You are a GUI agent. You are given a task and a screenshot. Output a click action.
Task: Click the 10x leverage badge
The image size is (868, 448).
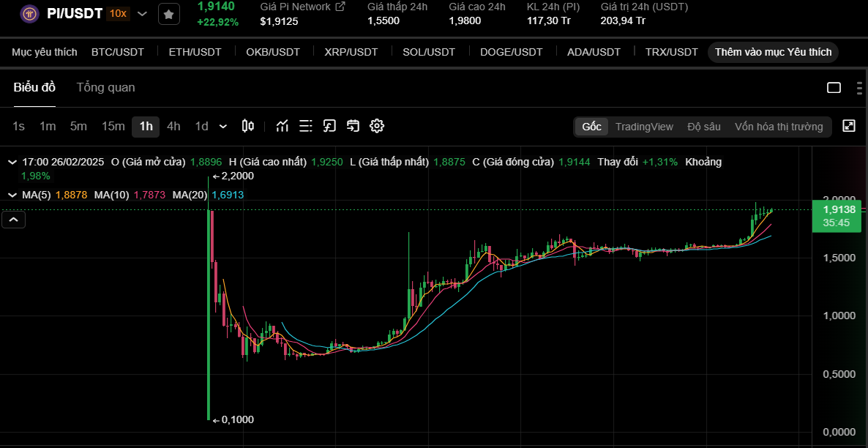[x=117, y=12]
